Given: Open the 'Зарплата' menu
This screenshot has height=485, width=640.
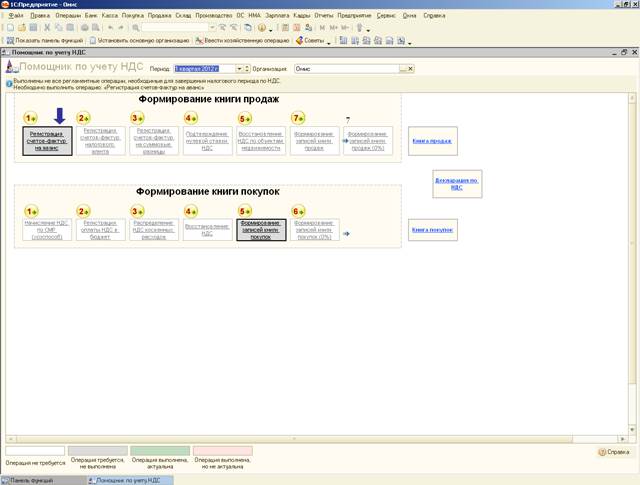Looking at the screenshot, I should 277,17.
